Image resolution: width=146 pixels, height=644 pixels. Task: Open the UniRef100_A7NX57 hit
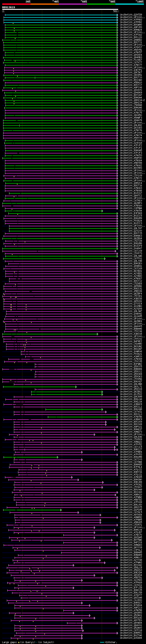tap(131, 53)
